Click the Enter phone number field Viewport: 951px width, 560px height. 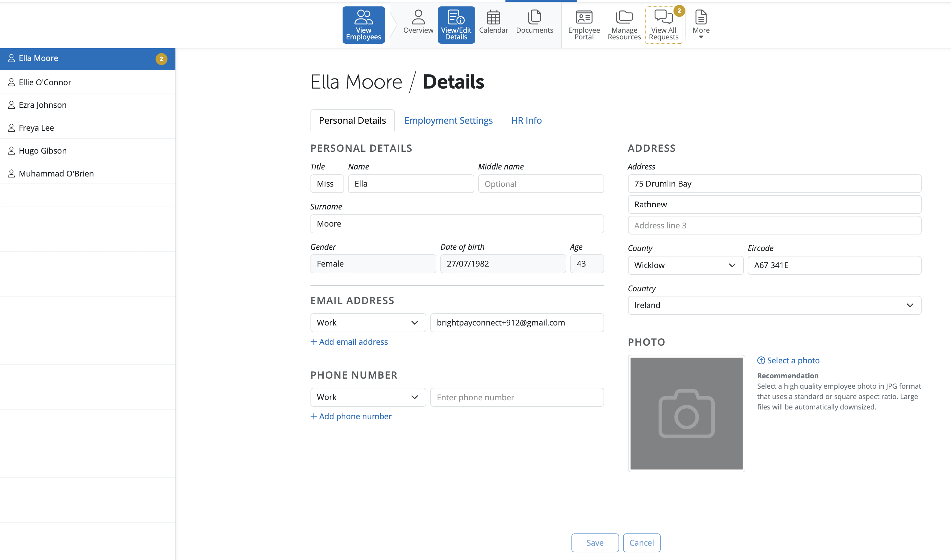point(516,397)
